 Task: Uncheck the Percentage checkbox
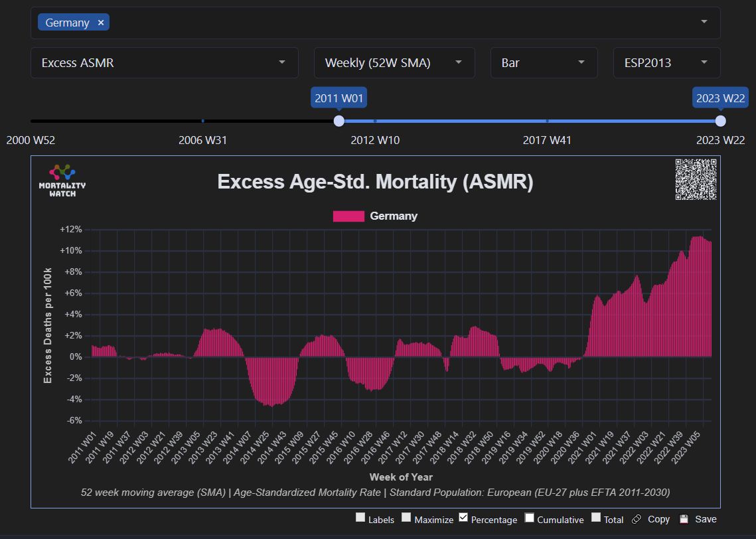[463, 518]
